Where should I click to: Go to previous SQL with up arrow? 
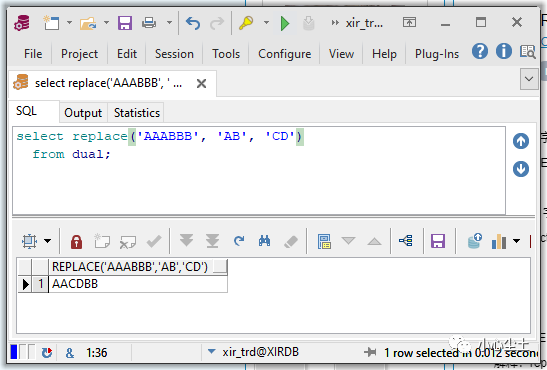point(521,141)
